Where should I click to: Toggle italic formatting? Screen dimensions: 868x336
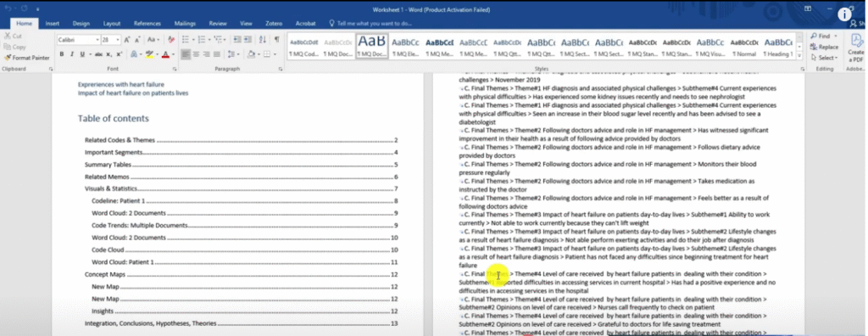coord(72,54)
